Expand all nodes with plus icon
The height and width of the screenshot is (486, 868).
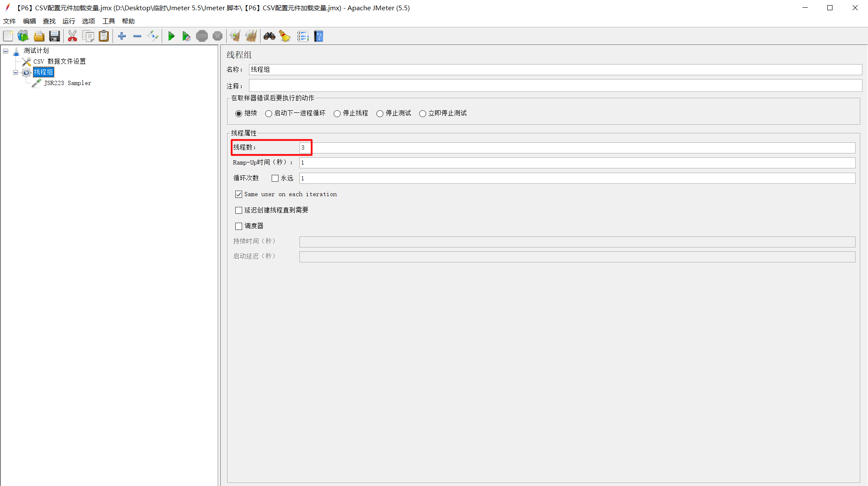(x=122, y=36)
